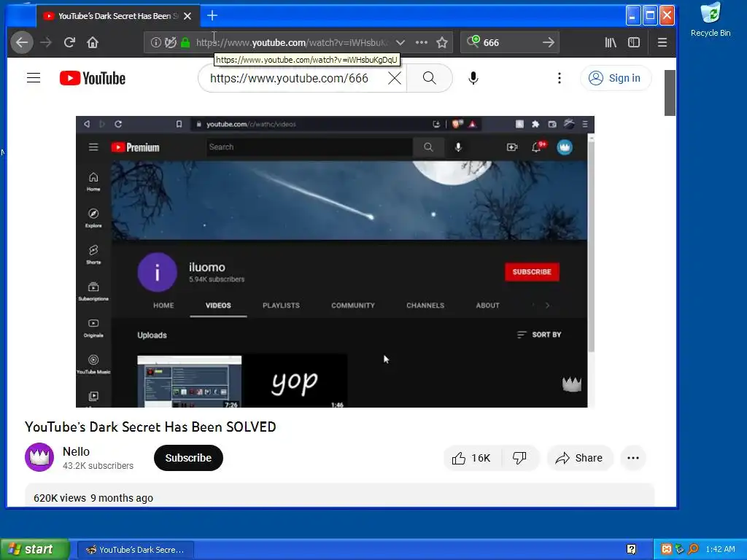The height and width of the screenshot is (560, 747).
Task: Click the 666 browser search box
Action: 511,42
